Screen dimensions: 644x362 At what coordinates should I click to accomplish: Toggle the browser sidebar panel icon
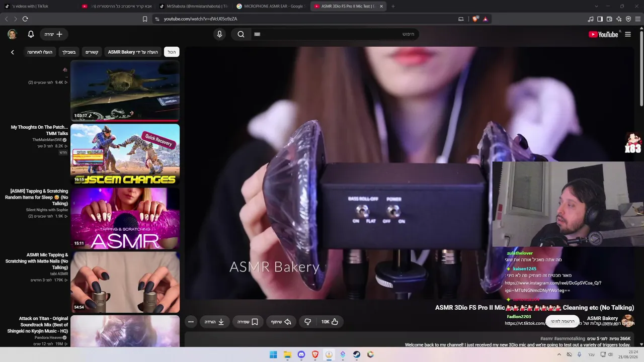pos(600,19)
